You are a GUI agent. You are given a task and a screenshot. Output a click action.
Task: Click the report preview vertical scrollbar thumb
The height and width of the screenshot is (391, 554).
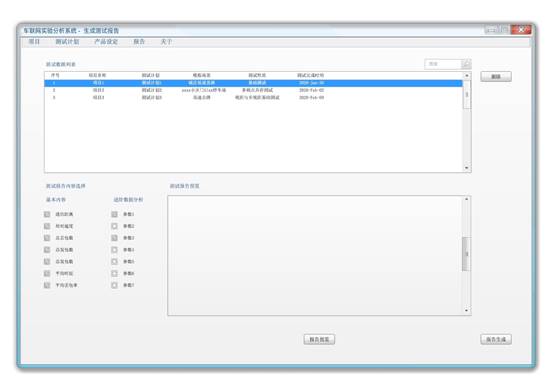(x=466, y=254)
